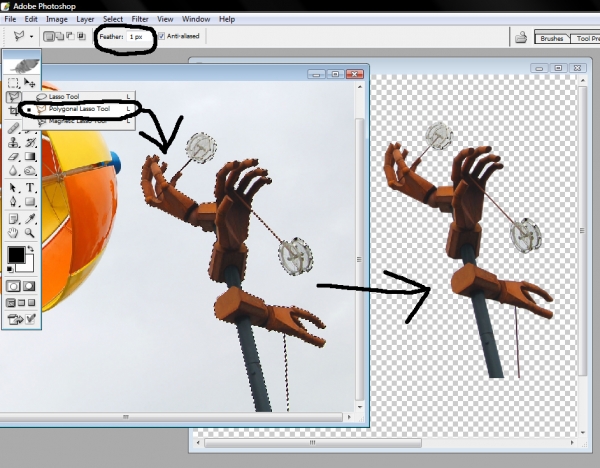Enable Standard editing mode

click(13, 286)
